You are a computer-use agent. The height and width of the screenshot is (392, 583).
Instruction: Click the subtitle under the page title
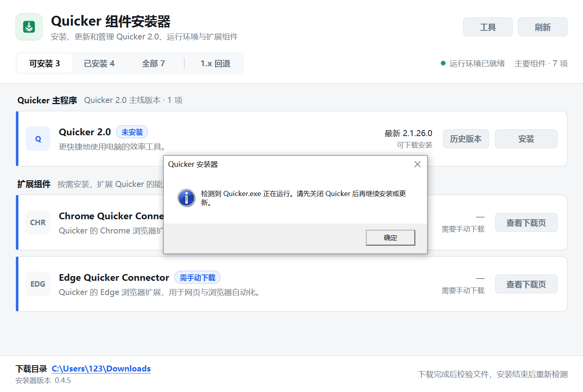(144, 37)
